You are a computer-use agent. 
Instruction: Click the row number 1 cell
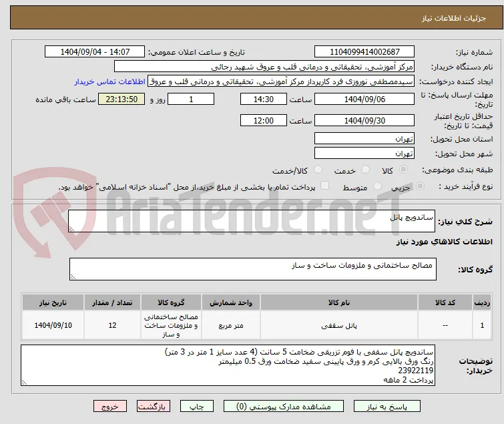482,325
